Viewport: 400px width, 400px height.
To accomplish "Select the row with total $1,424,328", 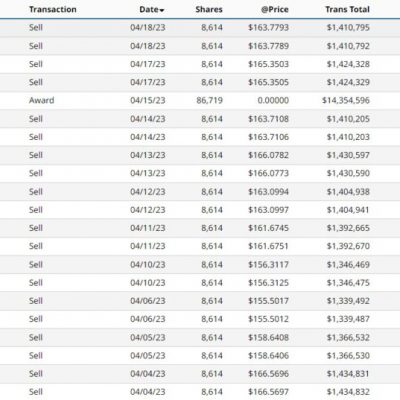I will [200, 64].
